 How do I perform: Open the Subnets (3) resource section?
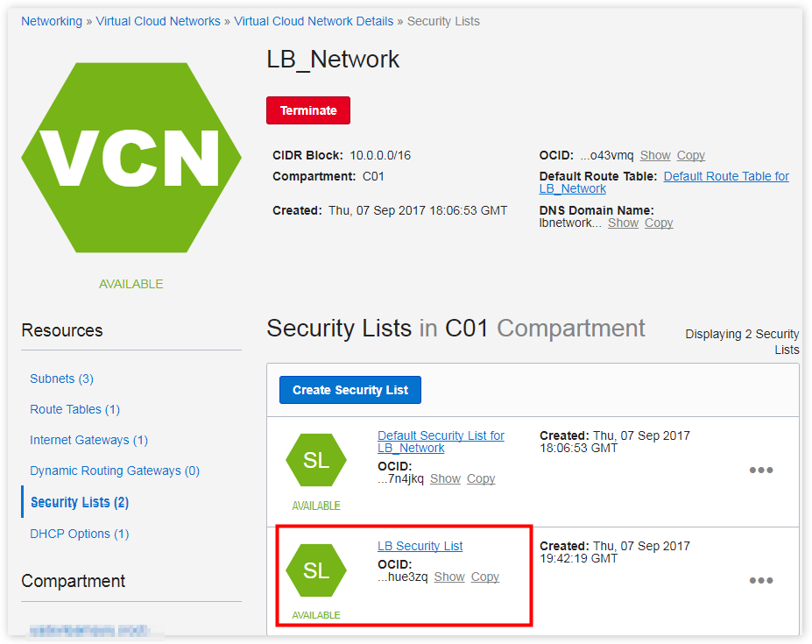tap(61, 379)
